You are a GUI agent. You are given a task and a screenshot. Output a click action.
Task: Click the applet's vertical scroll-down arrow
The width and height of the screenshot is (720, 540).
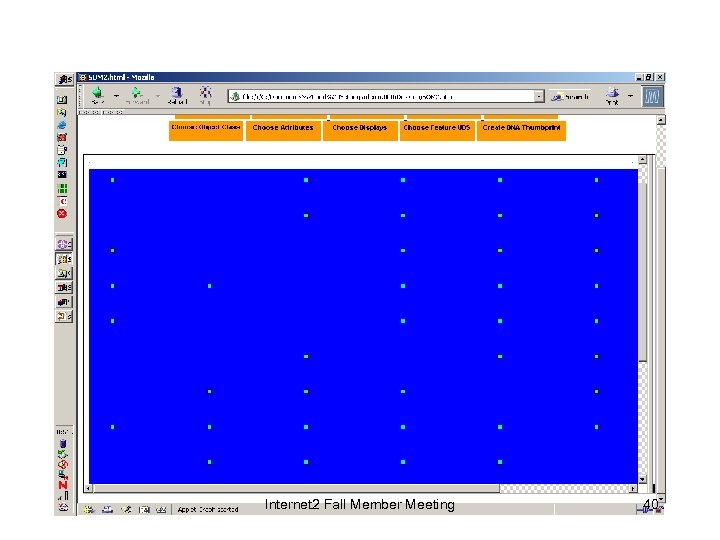[642, 479]
